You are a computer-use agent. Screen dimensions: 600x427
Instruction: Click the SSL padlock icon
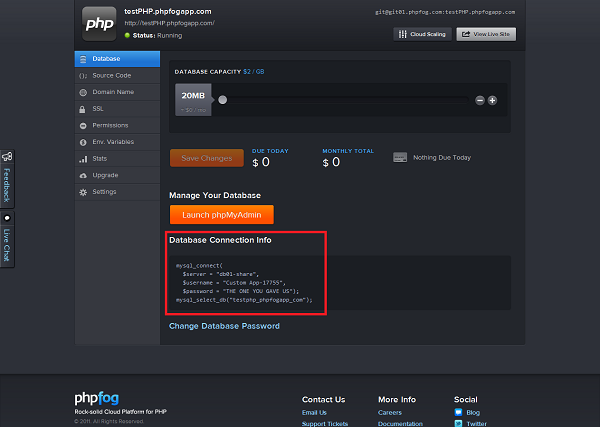pyautogui.click(x=82, y=109)
